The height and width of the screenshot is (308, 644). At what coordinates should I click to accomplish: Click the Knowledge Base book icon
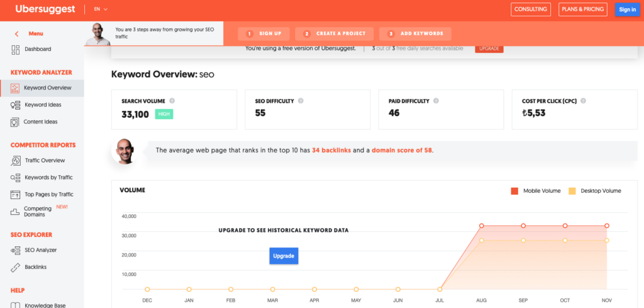tap(16, 305)
